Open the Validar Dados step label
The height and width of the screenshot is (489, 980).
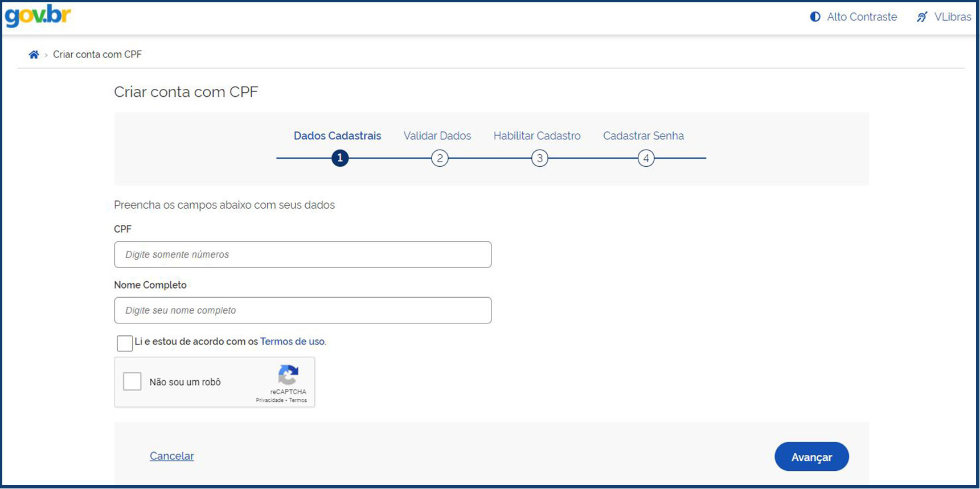point(437,136)
